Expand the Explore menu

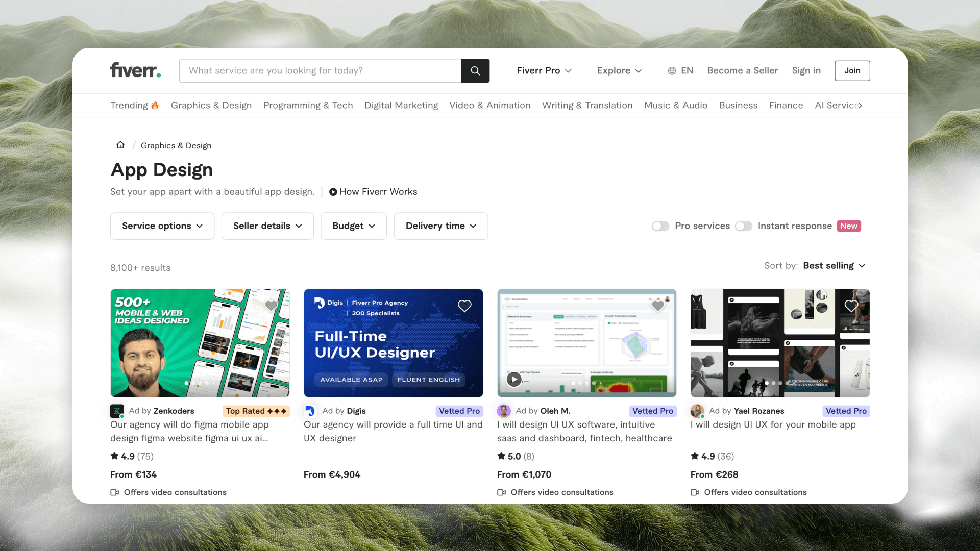click(620, 70)
